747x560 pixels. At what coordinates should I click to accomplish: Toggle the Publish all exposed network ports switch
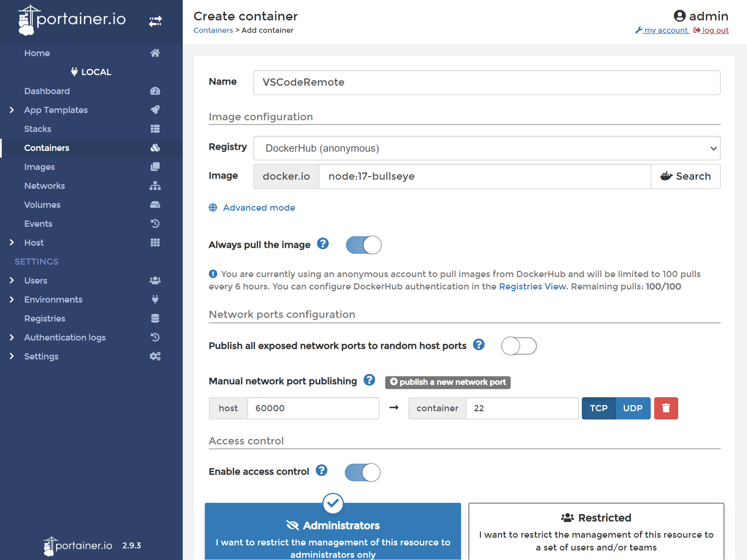pos(519,345)
